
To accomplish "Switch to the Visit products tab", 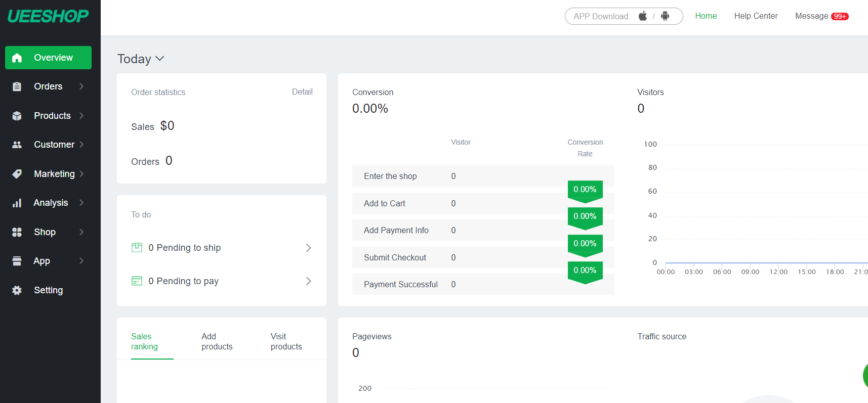I will coord(286,341).
